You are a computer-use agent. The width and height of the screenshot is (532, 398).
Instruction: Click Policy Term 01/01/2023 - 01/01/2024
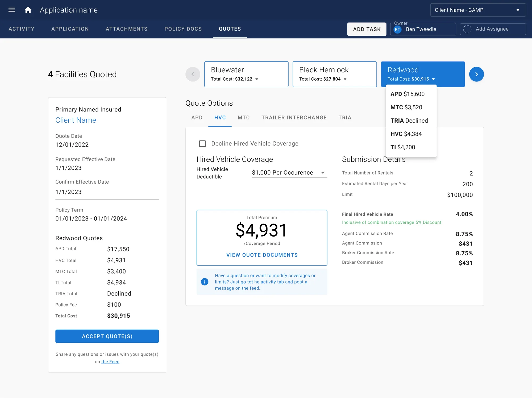pos(91,218)
